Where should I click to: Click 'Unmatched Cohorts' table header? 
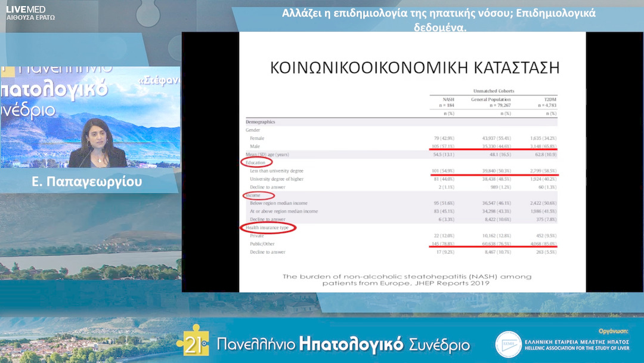[x=493, y=91]
